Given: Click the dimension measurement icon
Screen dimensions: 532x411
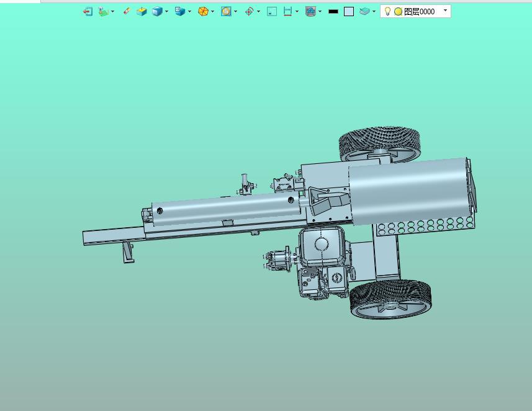Looking at the screenshot, I should 287,12.
